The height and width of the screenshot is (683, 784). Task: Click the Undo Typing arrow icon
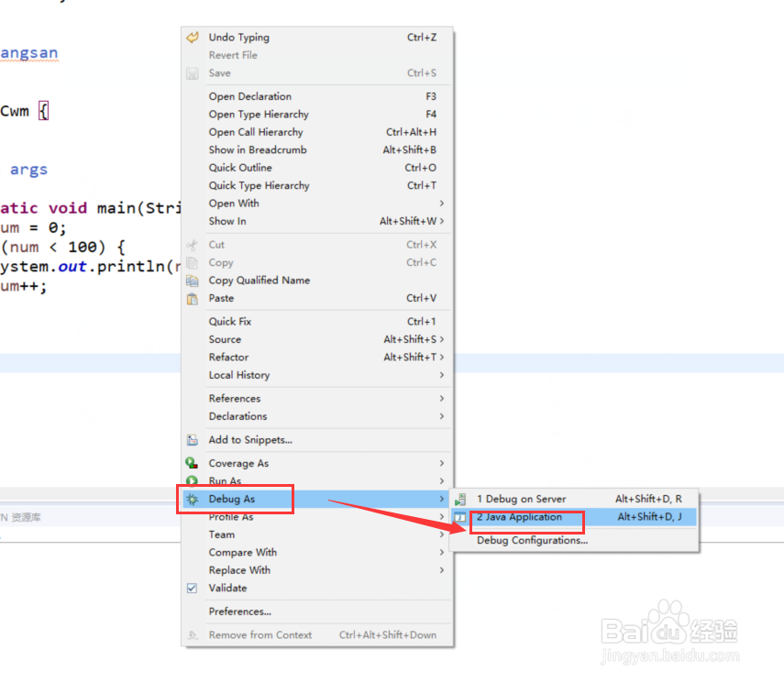pos(192,38)
